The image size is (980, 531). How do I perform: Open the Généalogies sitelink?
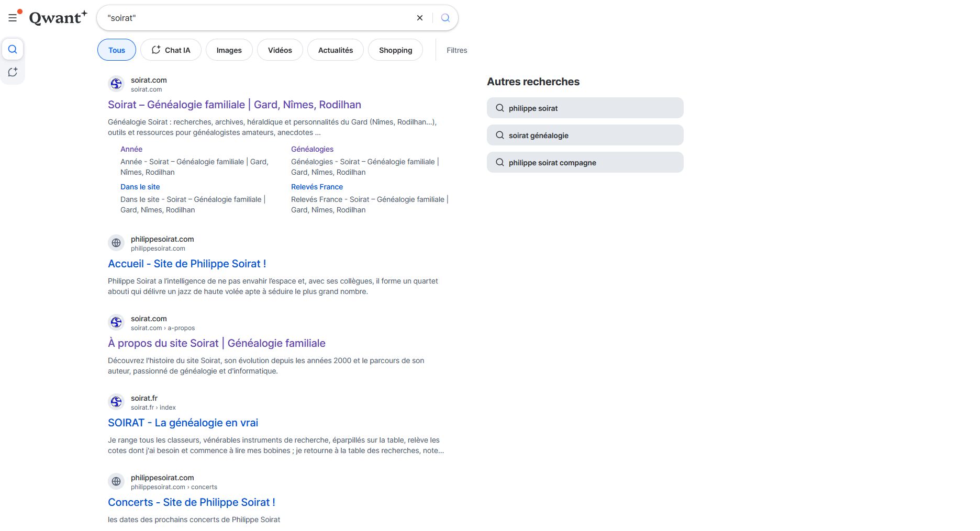point(313,149)
